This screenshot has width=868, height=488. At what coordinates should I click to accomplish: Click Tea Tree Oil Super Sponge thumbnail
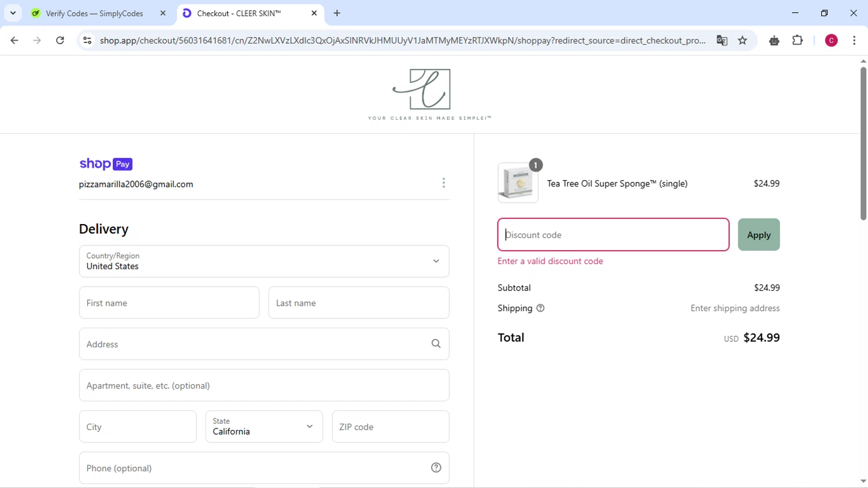tap(518, 183)
